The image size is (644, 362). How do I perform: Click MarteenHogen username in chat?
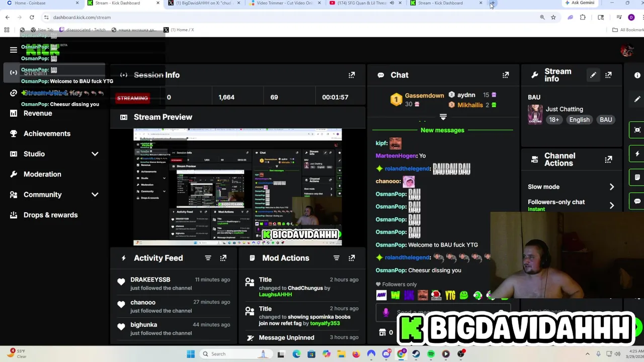396,156
